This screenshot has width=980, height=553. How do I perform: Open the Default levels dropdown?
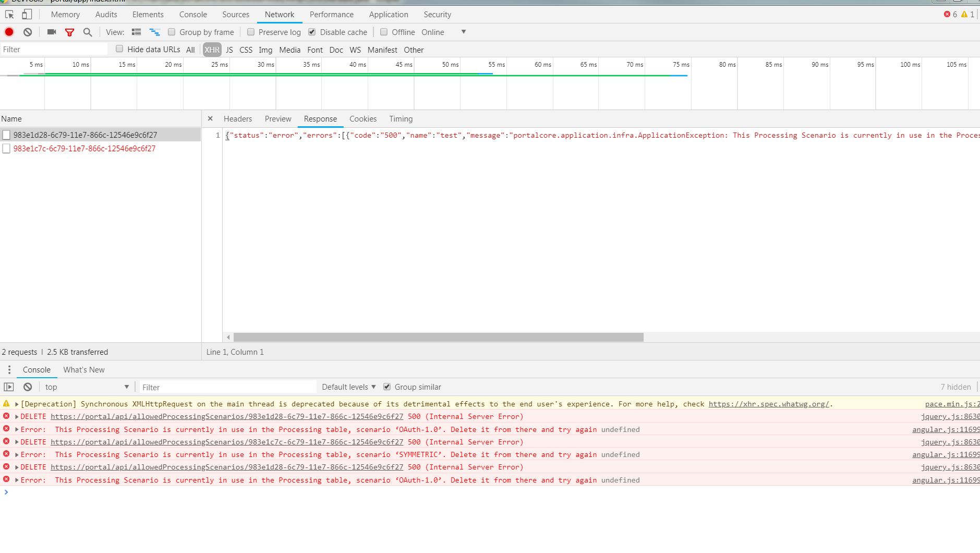348,387
